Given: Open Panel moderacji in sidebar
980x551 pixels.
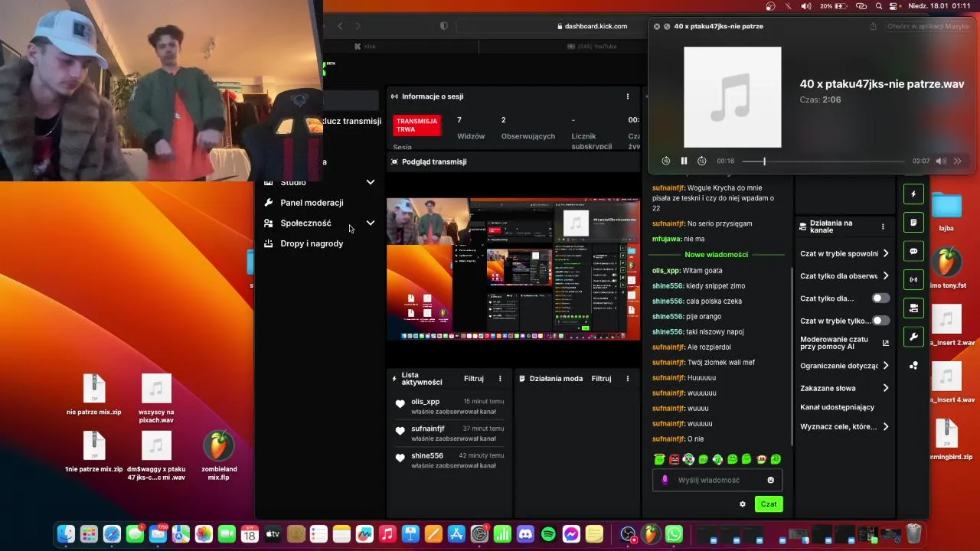Looking at the screenshot, I should pyautogui.click(x=312, y=203).
